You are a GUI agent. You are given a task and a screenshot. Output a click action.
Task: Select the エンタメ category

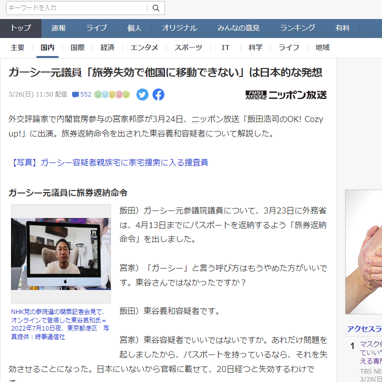tap(144, 48)
